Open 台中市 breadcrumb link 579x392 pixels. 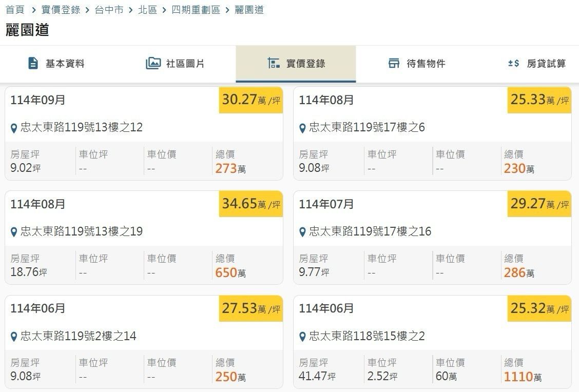coord(109,10)
